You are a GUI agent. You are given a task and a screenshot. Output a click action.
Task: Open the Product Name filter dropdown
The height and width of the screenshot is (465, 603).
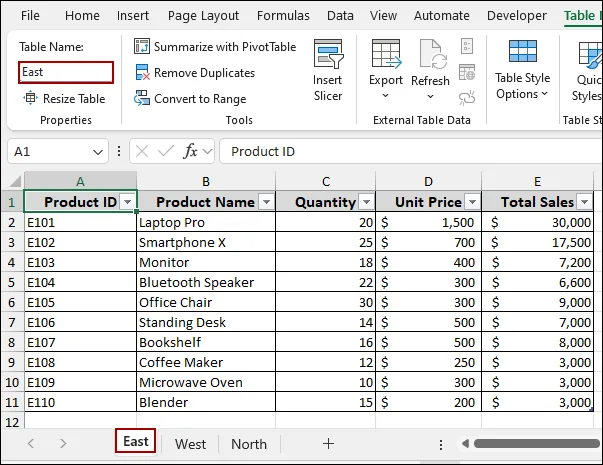coord(266,202)
